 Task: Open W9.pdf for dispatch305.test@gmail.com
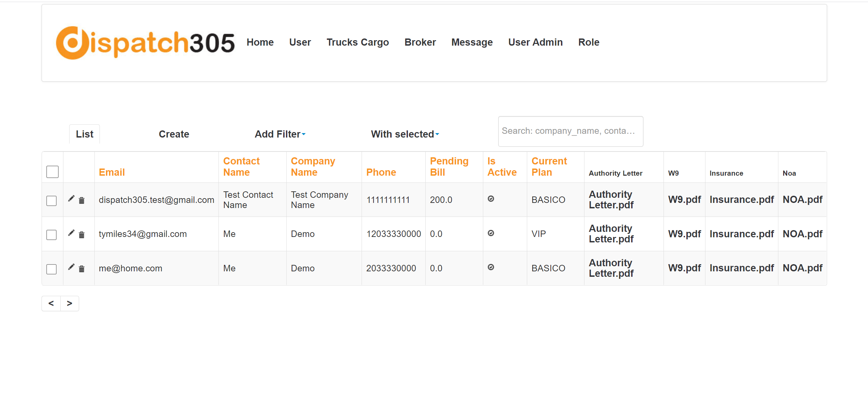pos(684,199)
